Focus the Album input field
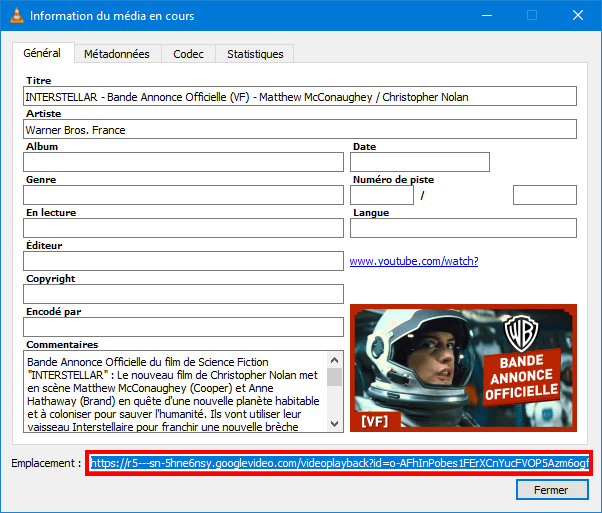The image size is (602, 513). tap(183, 162)
